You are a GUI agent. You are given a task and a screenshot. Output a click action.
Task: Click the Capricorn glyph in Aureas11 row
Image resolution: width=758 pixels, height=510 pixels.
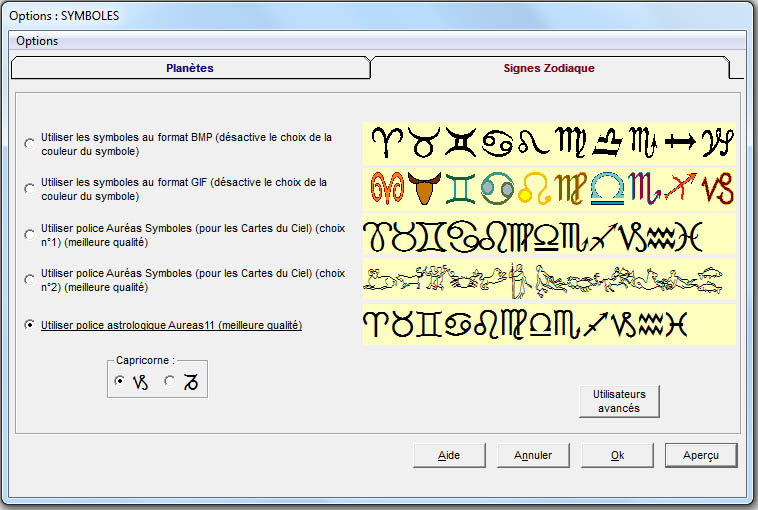point(625,325)
